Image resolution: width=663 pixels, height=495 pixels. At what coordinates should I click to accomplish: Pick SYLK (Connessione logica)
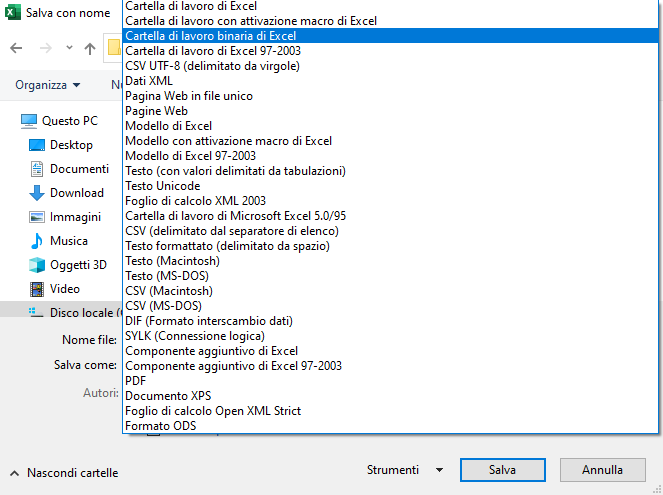(390, 336)
